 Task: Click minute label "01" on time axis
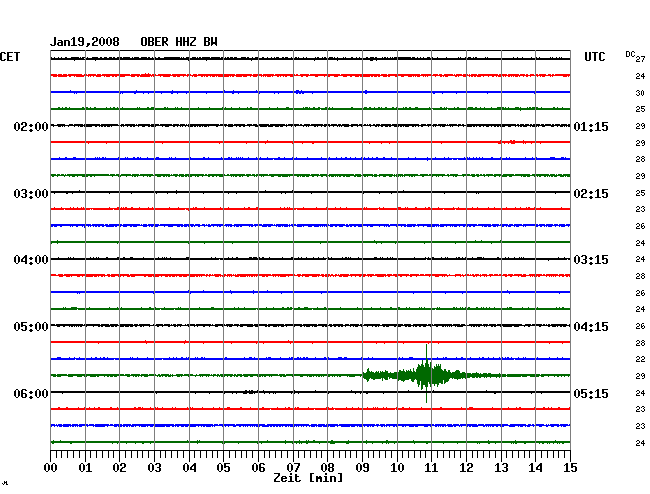[85, 468]
